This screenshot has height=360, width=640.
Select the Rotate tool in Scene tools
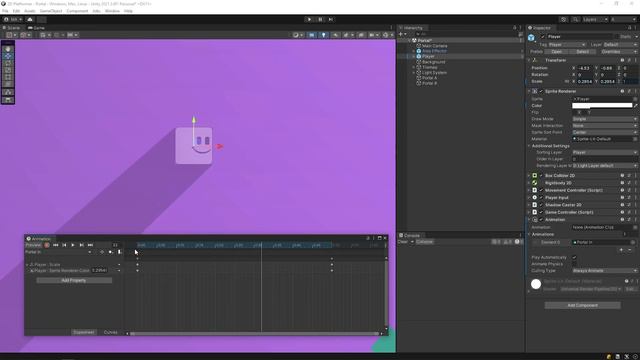pyautogui.click(x=8, y=63)
